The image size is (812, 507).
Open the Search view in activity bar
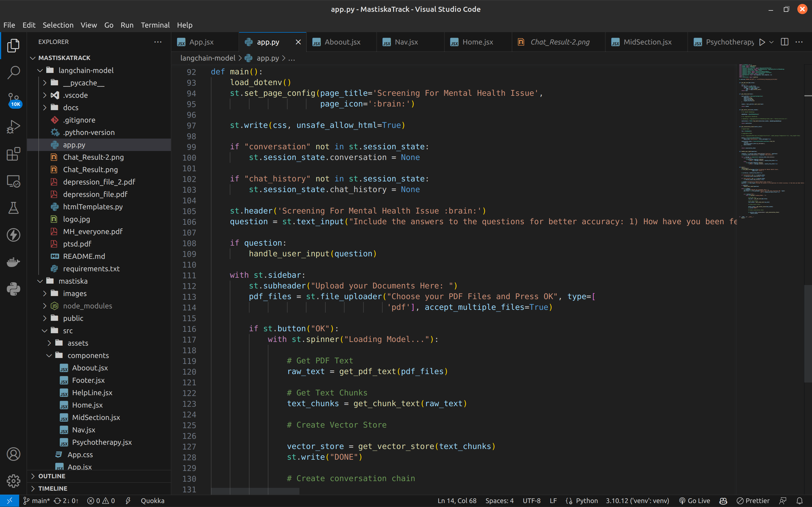(x=14, y=72)
